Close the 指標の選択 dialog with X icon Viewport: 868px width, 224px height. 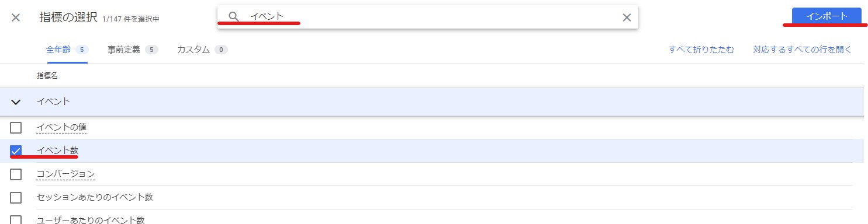pyautogui.click(x=16, y=17)
